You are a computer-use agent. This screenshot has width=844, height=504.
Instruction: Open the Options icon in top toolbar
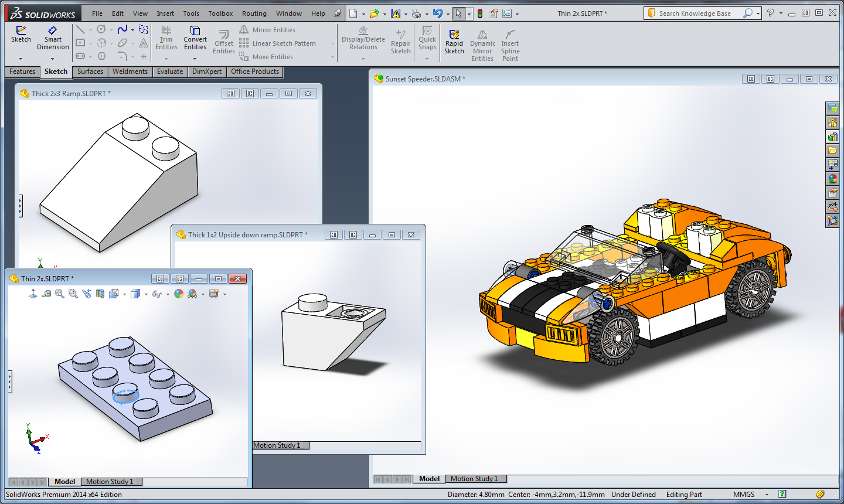point(507,13)
